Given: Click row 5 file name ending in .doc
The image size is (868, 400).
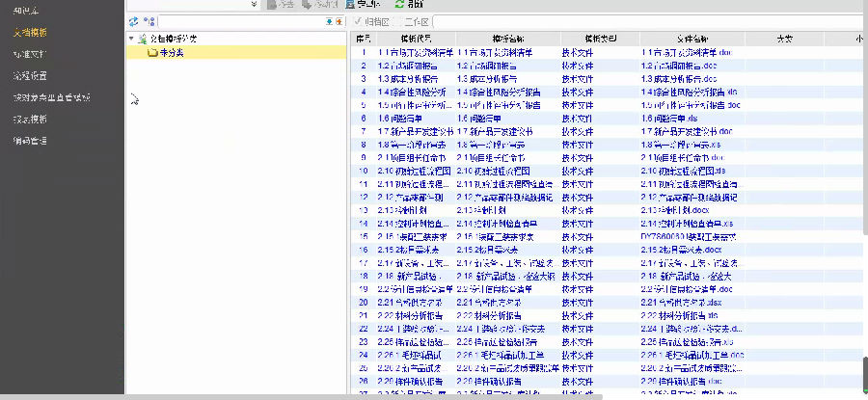Looking at the screenshot, I should (x=691, y=105).
